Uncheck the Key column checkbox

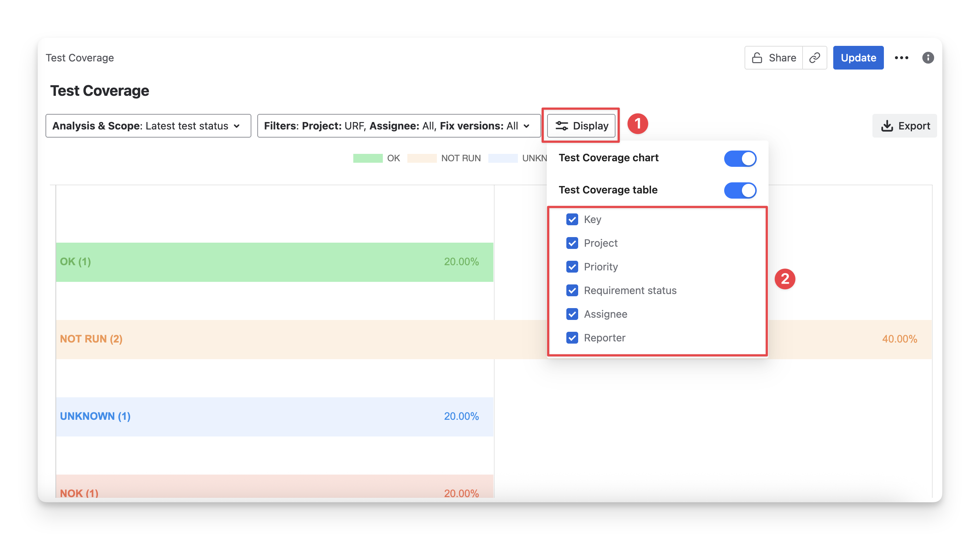point(572,220)
